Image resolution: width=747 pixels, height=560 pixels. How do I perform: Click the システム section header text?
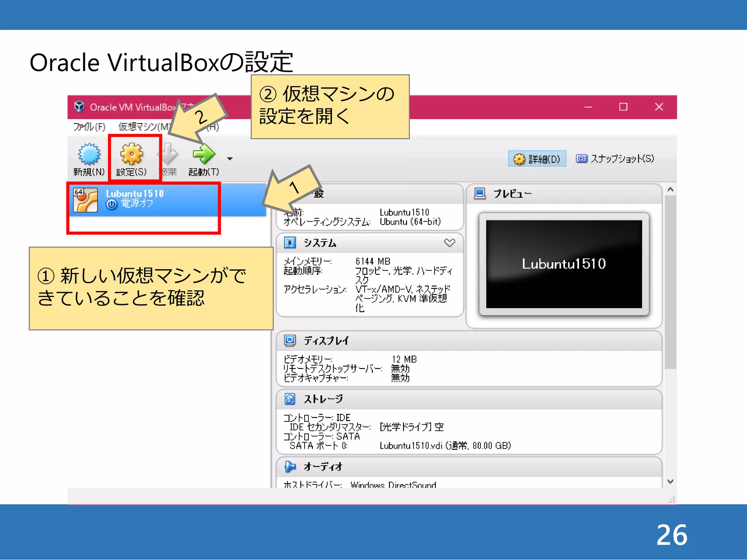point(320,243)
